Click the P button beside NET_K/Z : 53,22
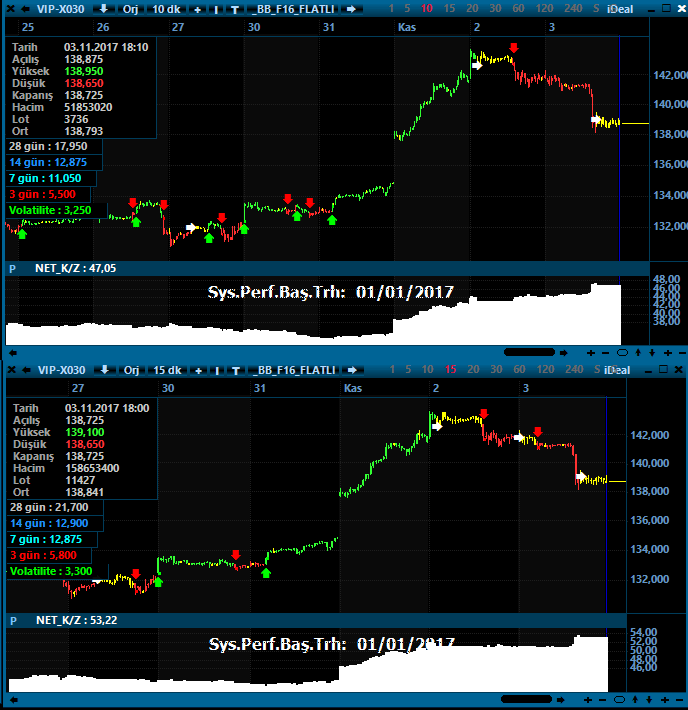The image size is (688, 710). tap(14, 621)
